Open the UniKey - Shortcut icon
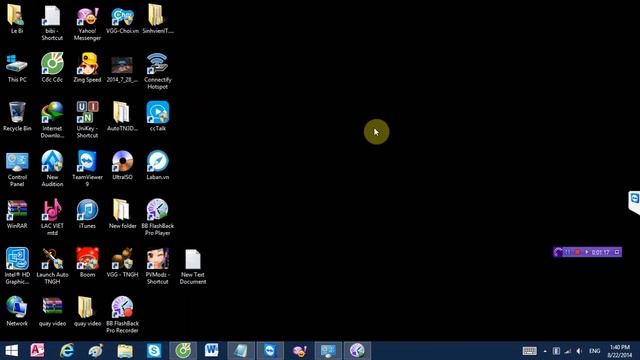Screen dimensions: 640x360 pos(87,120)
